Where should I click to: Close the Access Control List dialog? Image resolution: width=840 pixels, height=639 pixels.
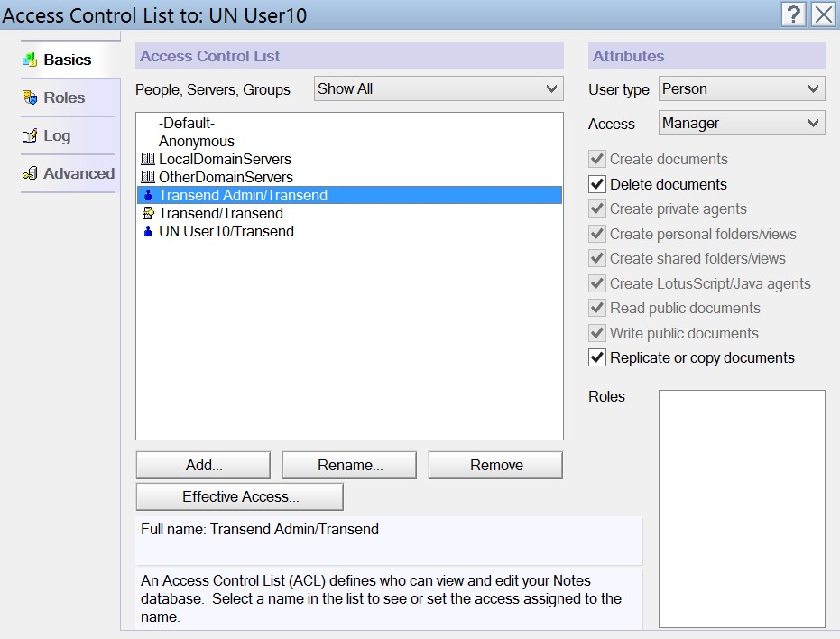point(824,14)
